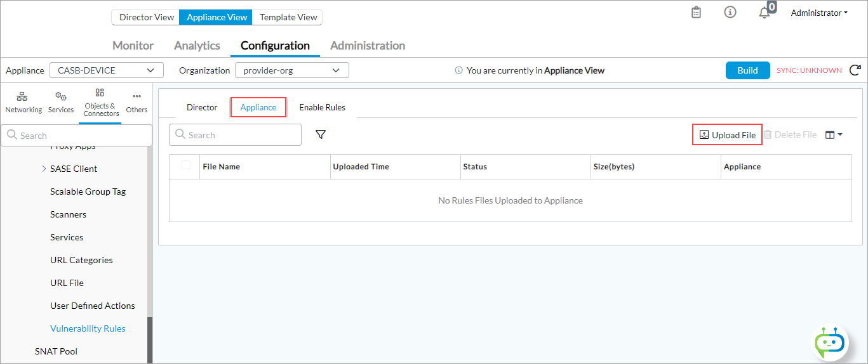Open the column selector dropdown
The height and width of the screenshot is (364, 868).
point(834,134)
